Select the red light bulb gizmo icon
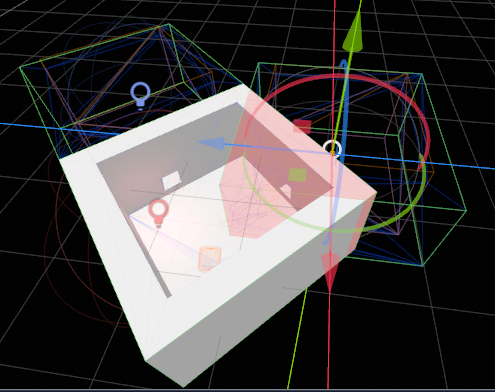This screenshot has width=495, height=392. tap(158, 213)
